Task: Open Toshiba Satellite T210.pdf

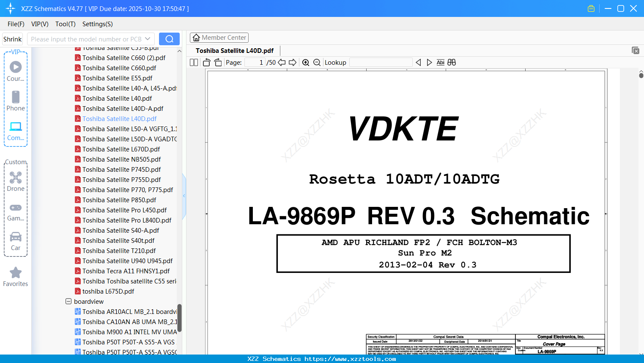Action: click(x=119, y=251)
